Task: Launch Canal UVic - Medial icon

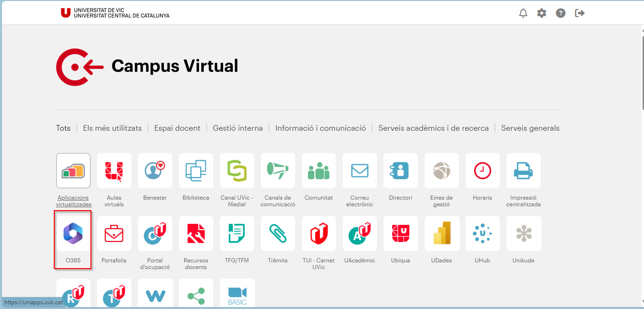Action: tap(237, 171)
